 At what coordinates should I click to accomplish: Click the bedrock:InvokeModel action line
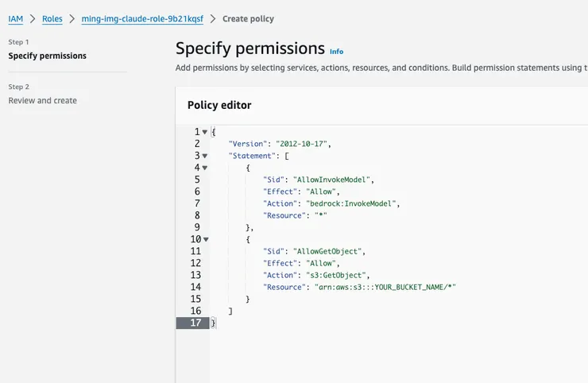coord(331,203)
